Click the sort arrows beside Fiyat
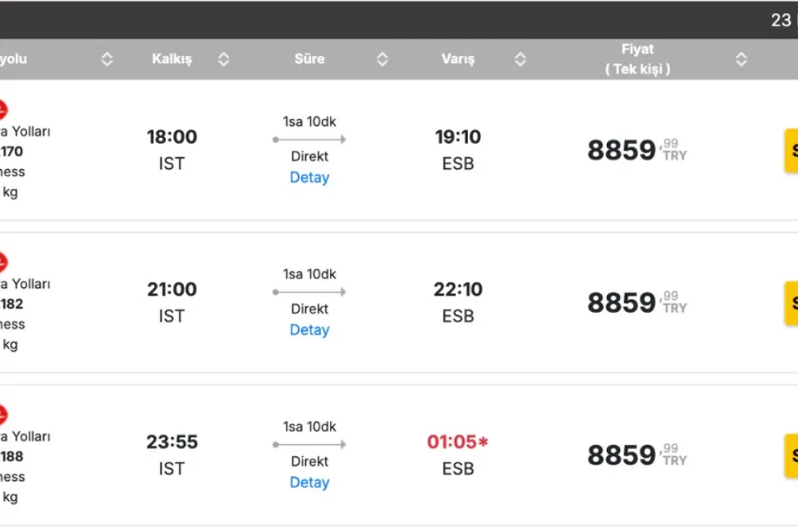Viewport: 798px width, 532px height. (741, 59)
